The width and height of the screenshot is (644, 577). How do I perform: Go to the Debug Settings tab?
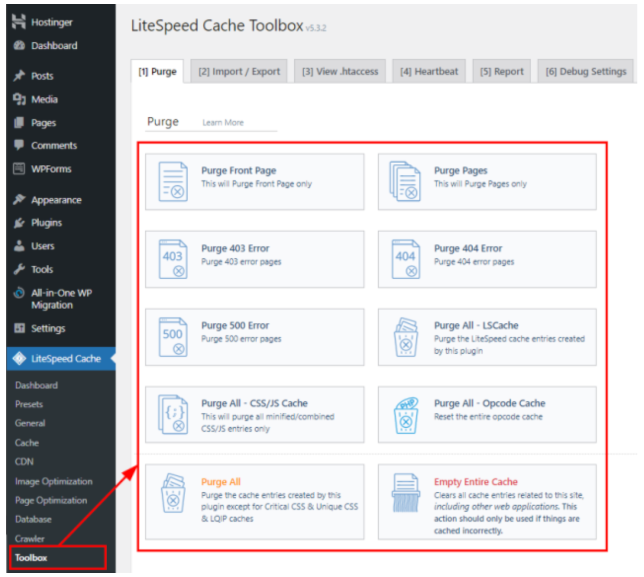(x=587, y=72)
